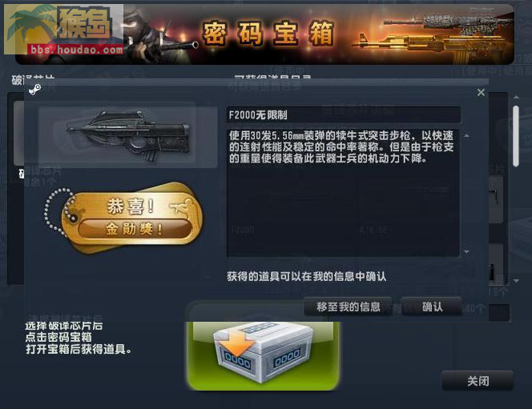This screenshot has width=532, height=409.
Task: Click the 关闭 close button
Action: click(x=478, y=381)
